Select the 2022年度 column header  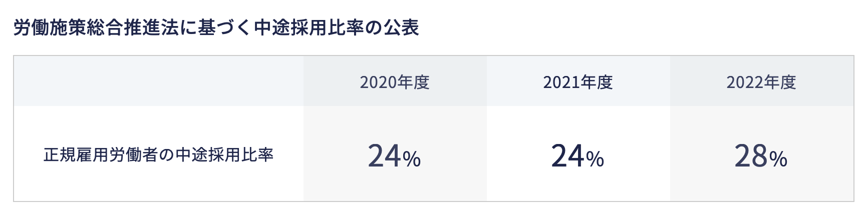(761, 82)
